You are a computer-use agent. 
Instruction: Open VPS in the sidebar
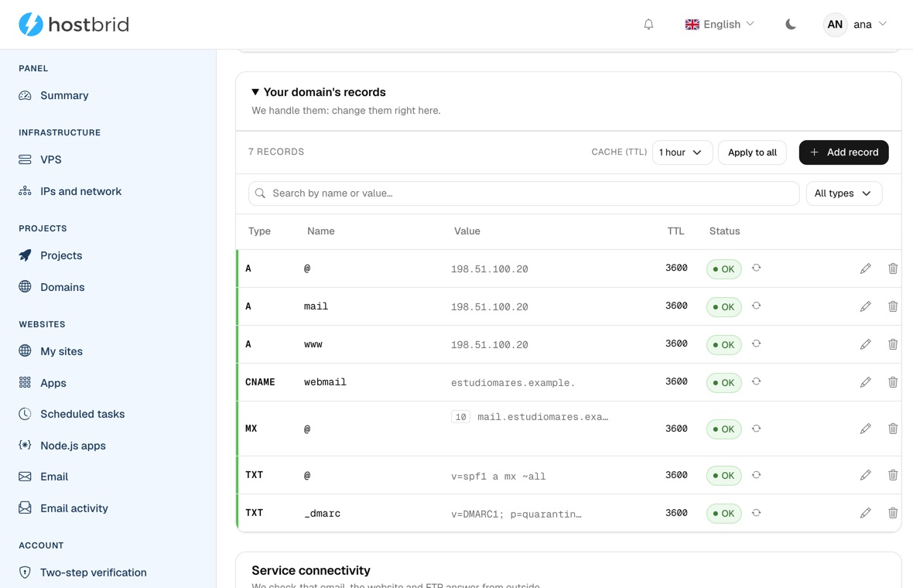(x=50, y=159)
